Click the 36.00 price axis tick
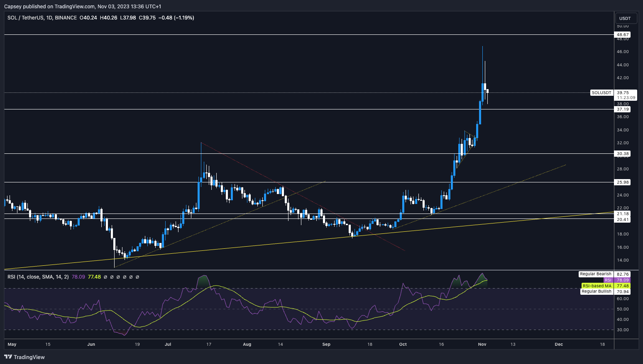 [x=623, y=117]
